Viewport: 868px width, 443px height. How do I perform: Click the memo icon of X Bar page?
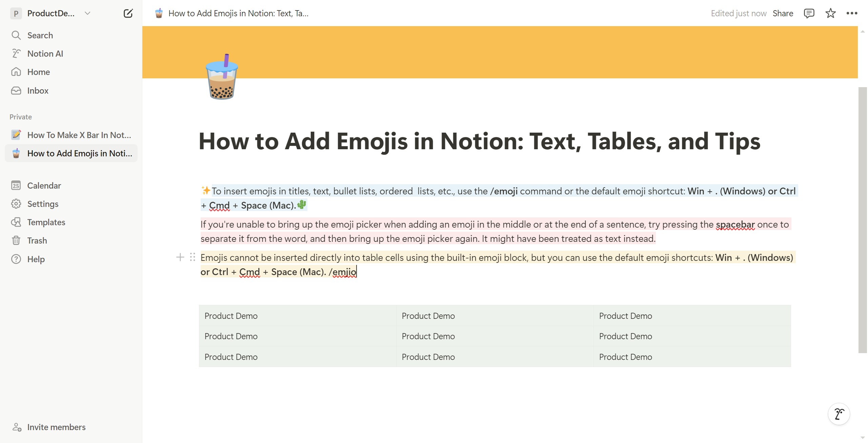(16, 135)
